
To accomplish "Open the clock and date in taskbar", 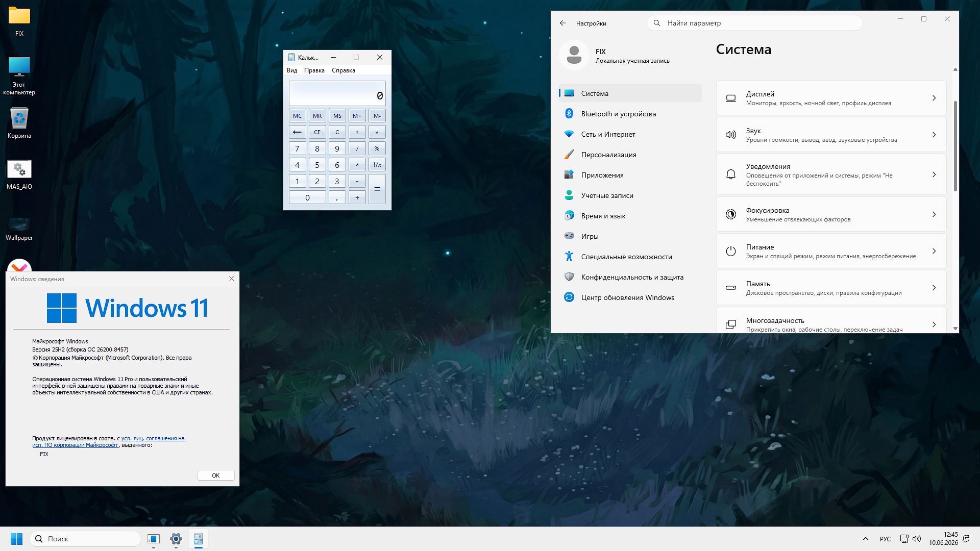I will tap(943, 539).
